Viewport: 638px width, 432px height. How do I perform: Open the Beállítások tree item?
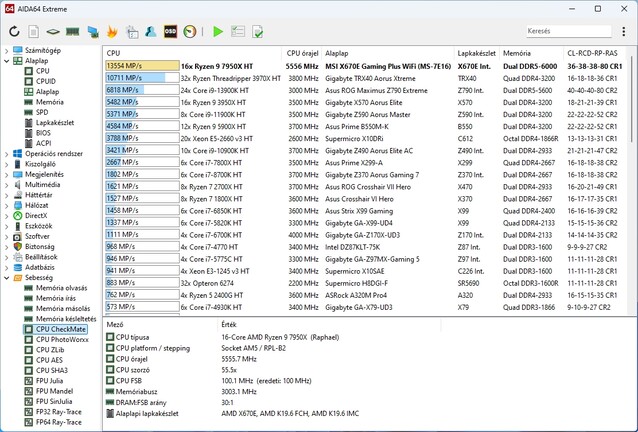(x=41, y=257)
